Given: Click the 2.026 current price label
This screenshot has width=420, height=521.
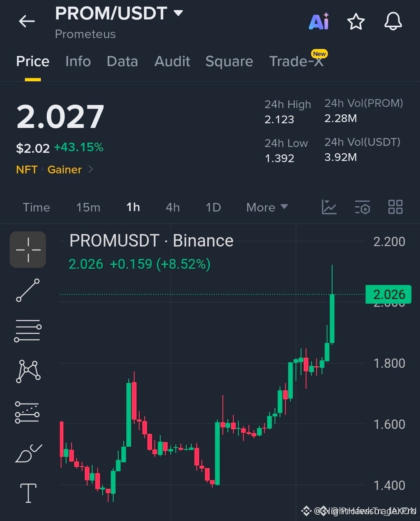Looking at the screenshot, I should (388, 294).
